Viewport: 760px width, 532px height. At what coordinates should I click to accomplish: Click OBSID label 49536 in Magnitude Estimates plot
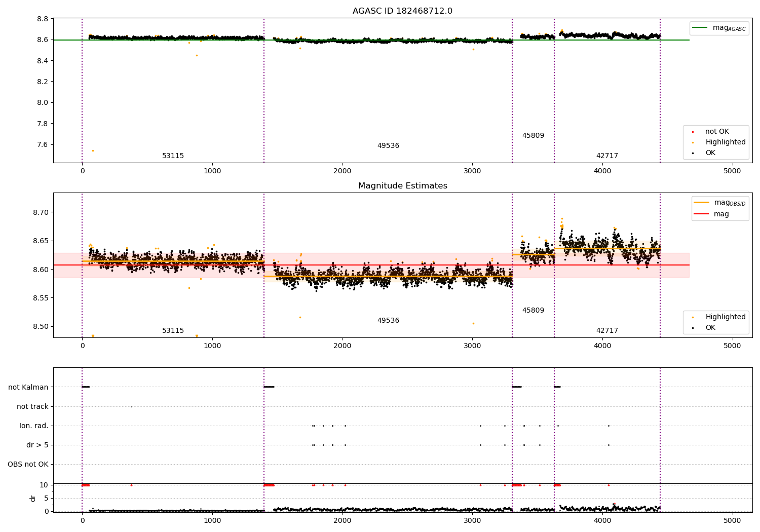pyautogui.click(x=388, y=321)
